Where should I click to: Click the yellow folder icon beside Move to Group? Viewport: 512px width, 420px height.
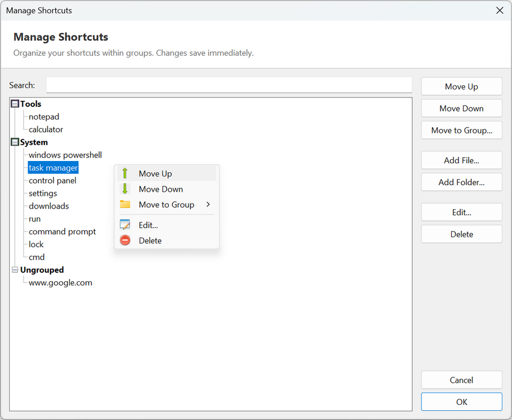click(125, 204)
